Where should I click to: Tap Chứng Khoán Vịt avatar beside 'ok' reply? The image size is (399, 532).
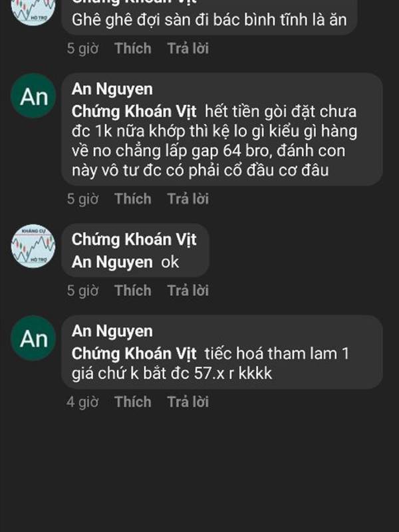(33, 246)
